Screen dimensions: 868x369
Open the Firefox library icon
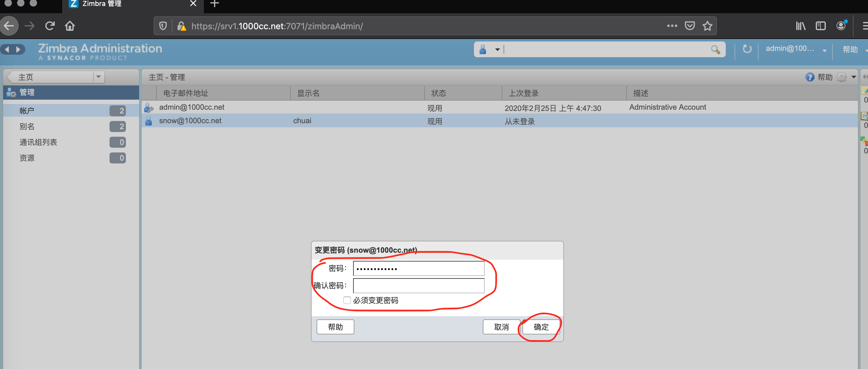pos(801,26)
